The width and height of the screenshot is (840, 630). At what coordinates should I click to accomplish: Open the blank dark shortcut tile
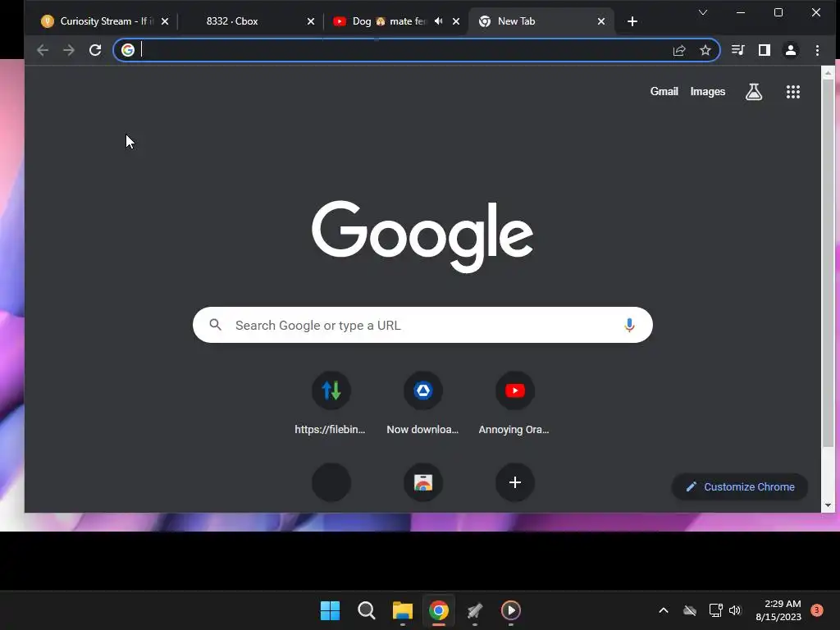[x=331, y=482]
